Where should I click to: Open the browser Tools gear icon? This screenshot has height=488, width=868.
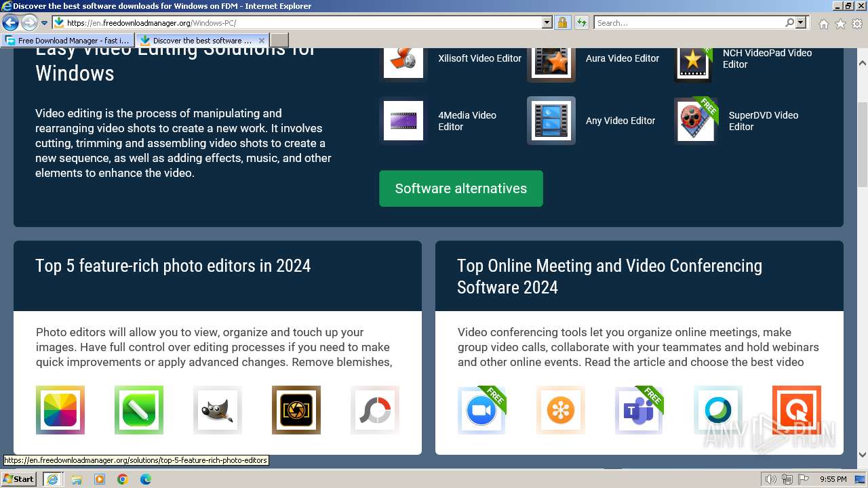pyautogui.click(x=857, y=24)
